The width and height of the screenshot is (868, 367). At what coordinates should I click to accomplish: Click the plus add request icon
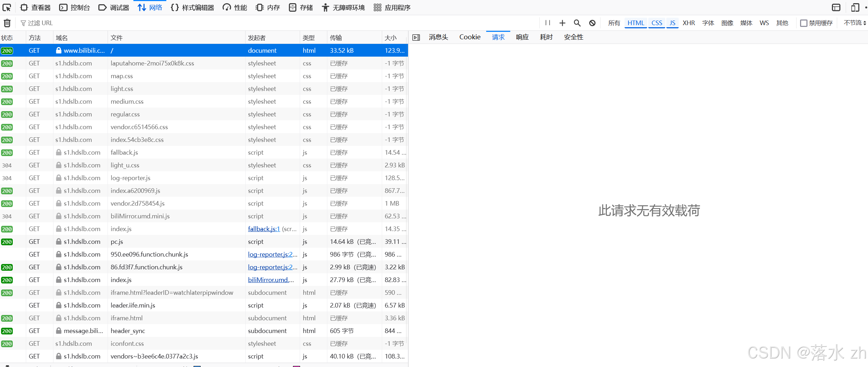(x=562, y=23)
